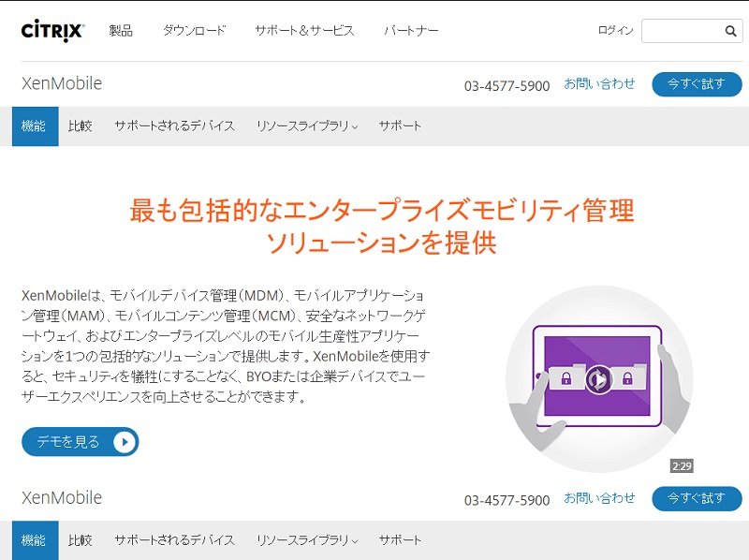Click bottom XenMobile title
Screen dimensions: 749x560
(x=62, y=498)
